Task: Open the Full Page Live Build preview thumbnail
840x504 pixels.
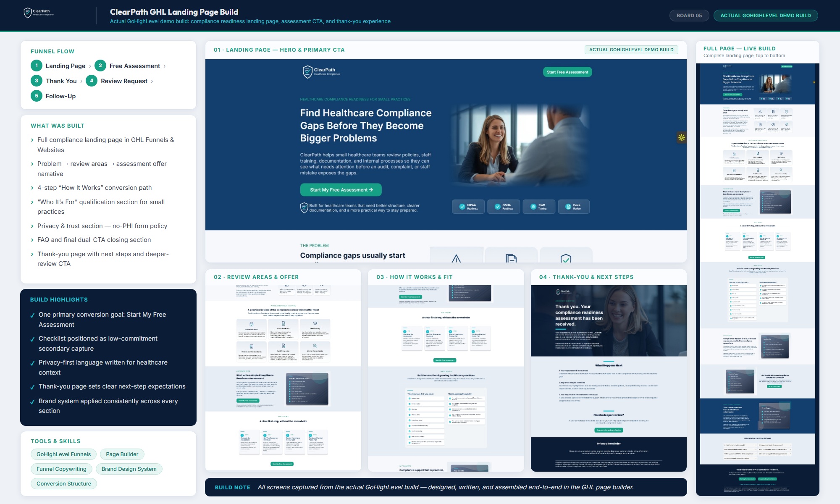Action: (x=758, y=279)
